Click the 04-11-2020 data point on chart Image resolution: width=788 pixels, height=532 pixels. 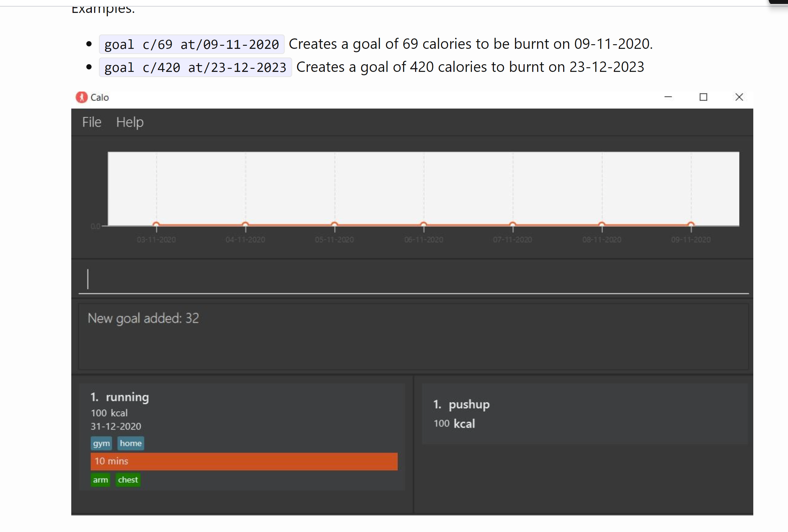(245, 225)
